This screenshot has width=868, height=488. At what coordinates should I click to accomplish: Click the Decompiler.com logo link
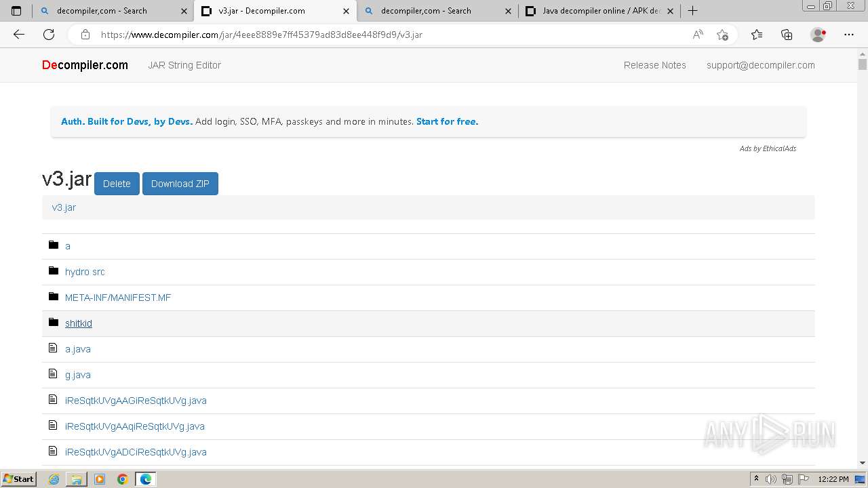(85, 65)
